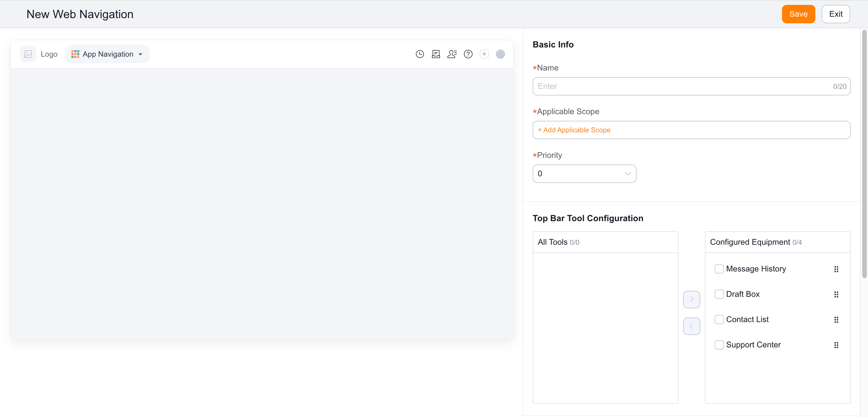This screenshot has height=417, width=868.
Task: Click the Logo text label
Action: (x=49, y=54)
